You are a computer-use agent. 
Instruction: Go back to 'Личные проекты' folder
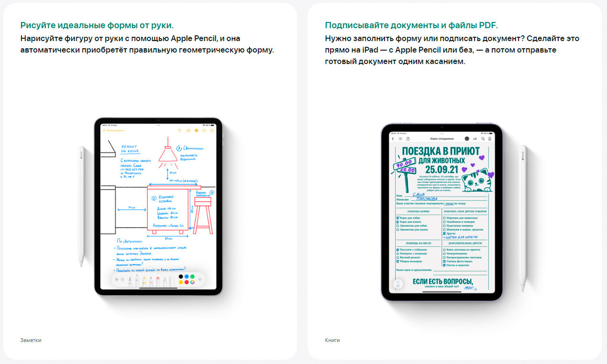click(x=113, y=130)
